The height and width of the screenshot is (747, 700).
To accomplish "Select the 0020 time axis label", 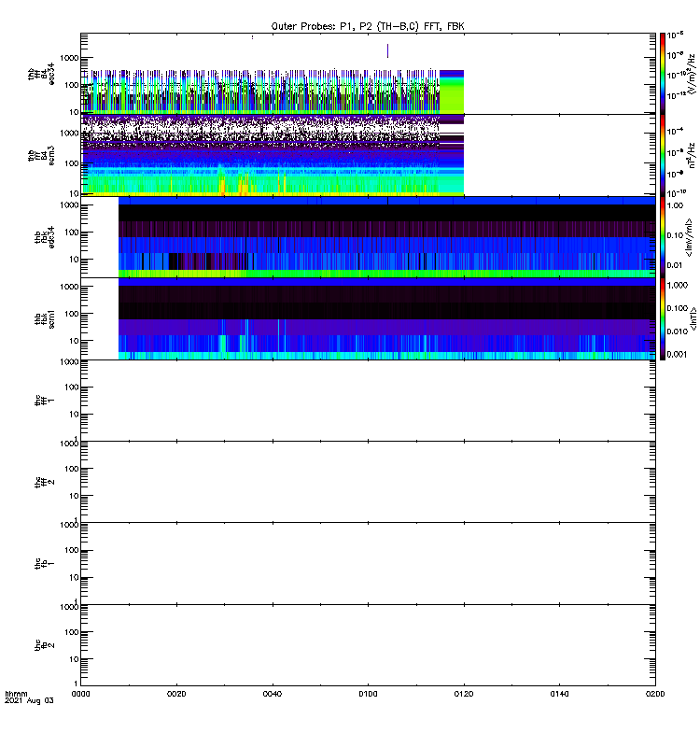I will point(176,694).
